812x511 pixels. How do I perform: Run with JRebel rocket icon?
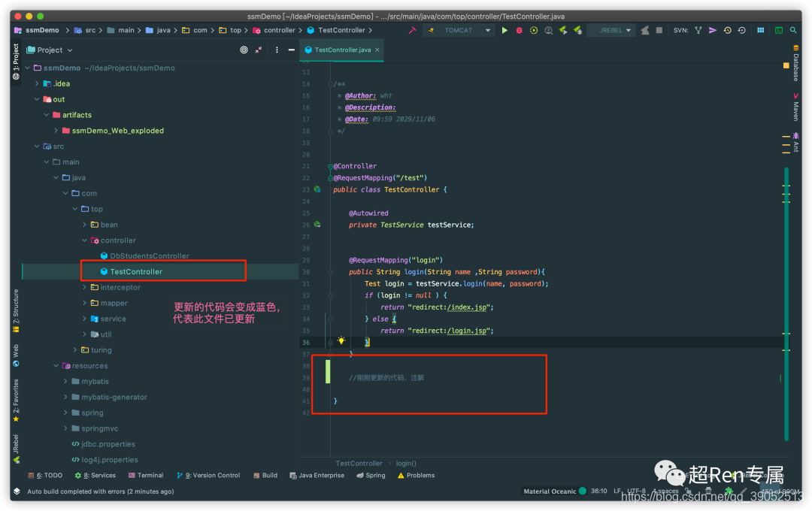[x=563, y=31]
